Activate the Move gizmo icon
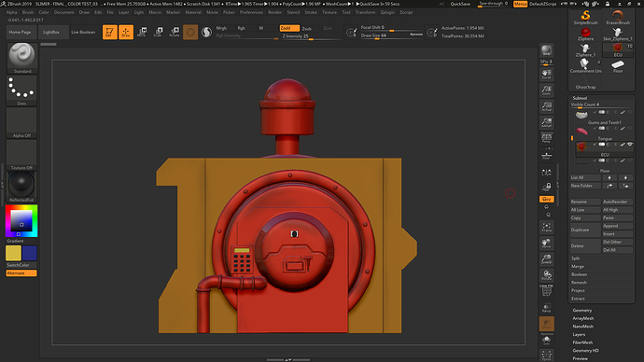 [142, 32]
